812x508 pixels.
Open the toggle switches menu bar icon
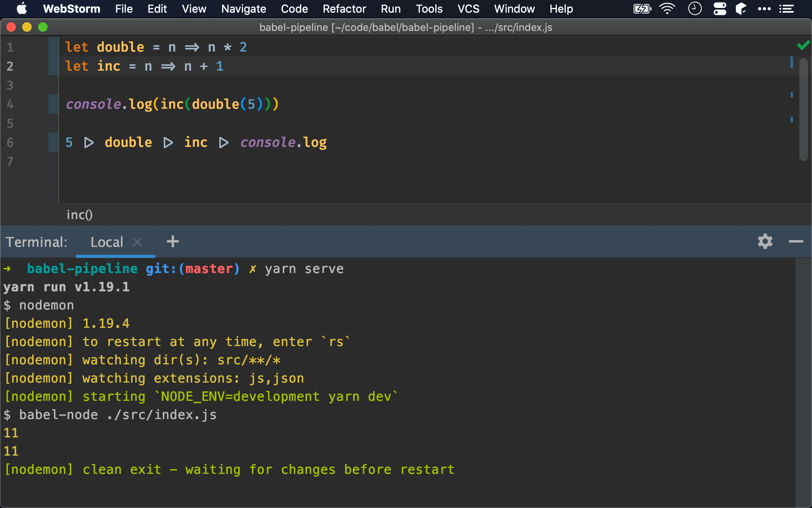pos(720,9)
